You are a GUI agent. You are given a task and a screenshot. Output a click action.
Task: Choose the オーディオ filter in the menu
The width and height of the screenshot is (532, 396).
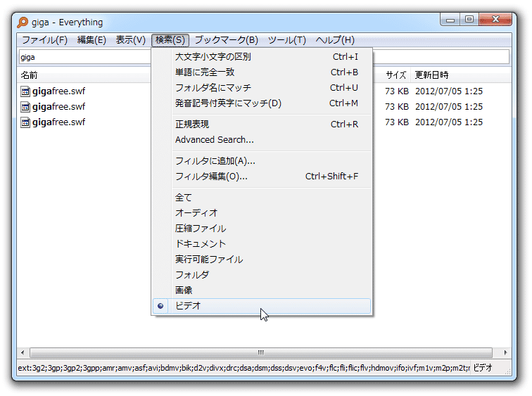tap(196, 213)
